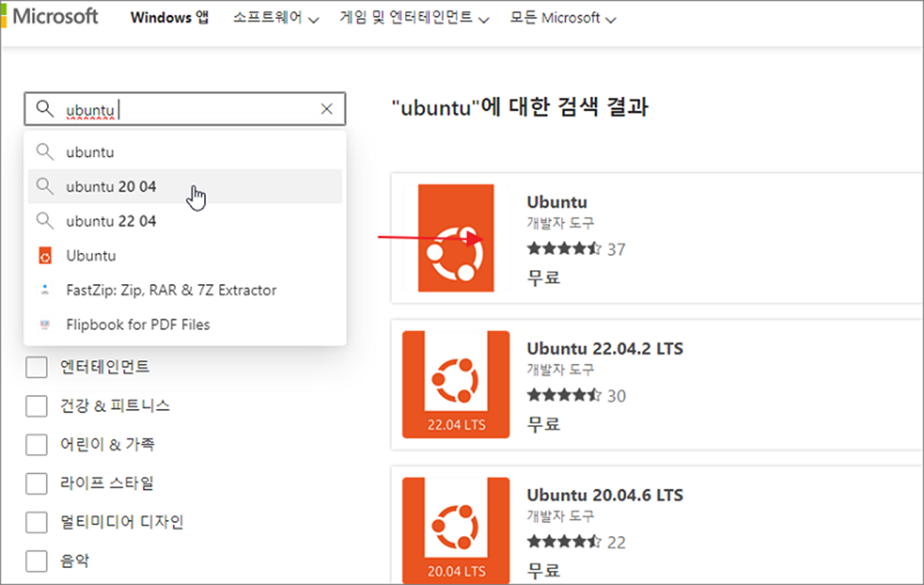The width and height of the screenshot is (924, 585).
Task: Check the 멀티미디어 디자인 checkbox
Action: pyautogui.click(x=36, y=522)
